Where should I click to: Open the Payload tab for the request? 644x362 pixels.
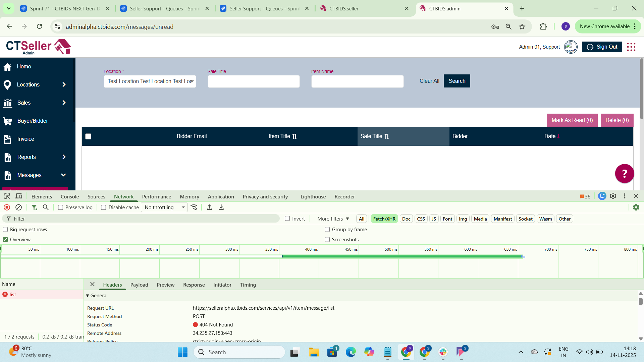click(x=139, y=285)
